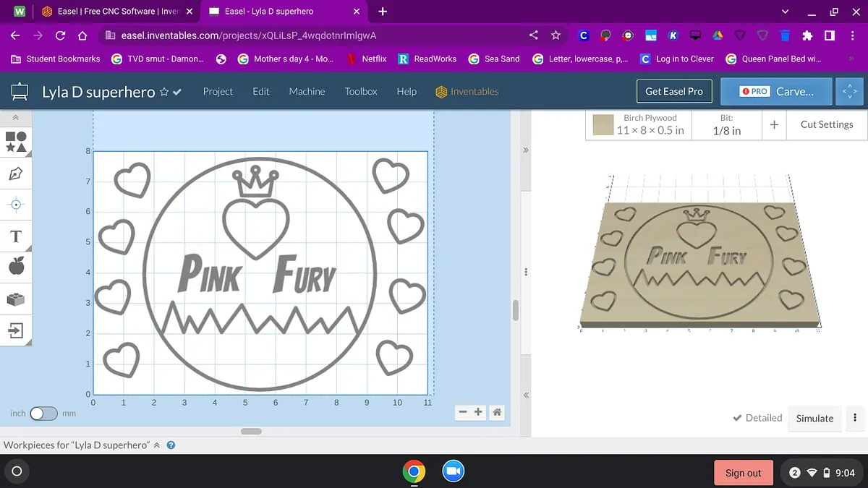868x488 pixels.
Task: Zoom in with the plus icon
Action: [x=478, y=412]
